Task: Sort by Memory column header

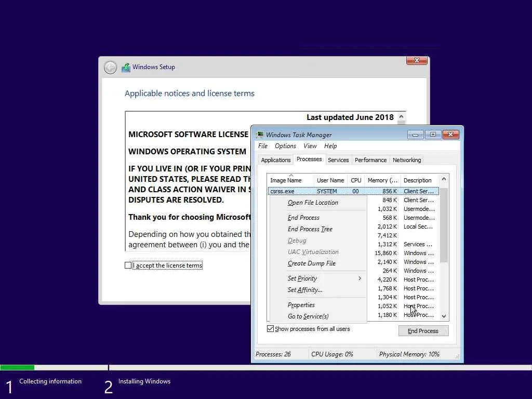Action: [x=382, y=180]
